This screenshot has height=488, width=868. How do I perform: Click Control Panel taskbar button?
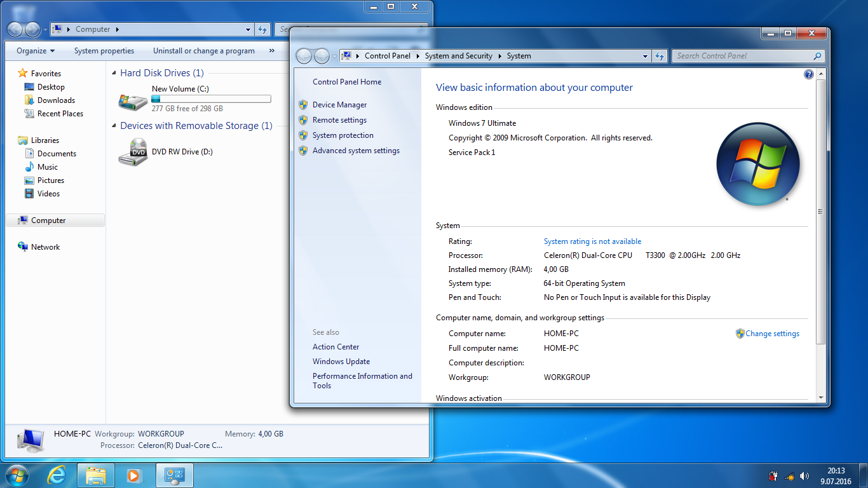(x=174, y=475)
